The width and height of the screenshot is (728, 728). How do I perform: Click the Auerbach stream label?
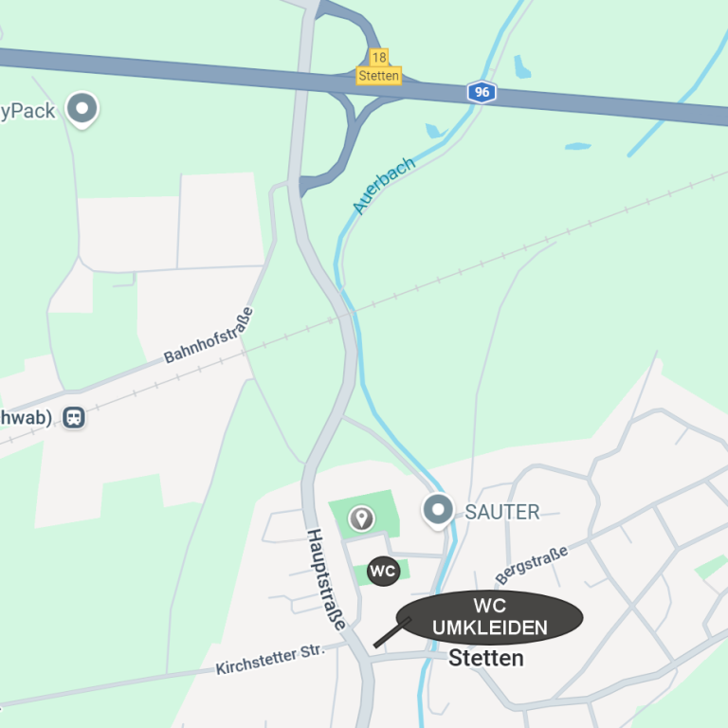pyautogui.click(x=384, y=185)
